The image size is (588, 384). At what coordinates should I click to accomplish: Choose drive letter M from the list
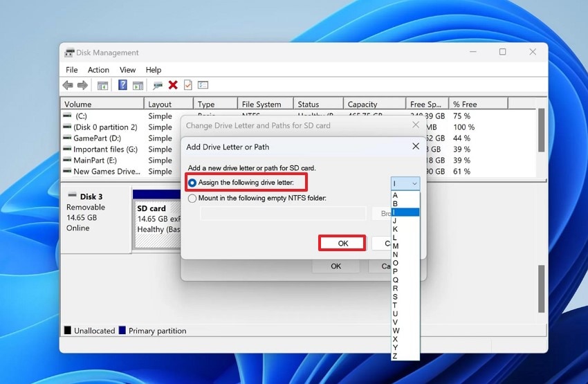405,246
